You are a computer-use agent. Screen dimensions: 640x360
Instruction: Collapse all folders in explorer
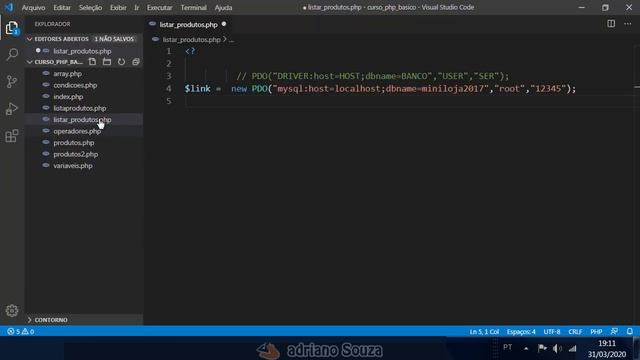tap(136, 62)
